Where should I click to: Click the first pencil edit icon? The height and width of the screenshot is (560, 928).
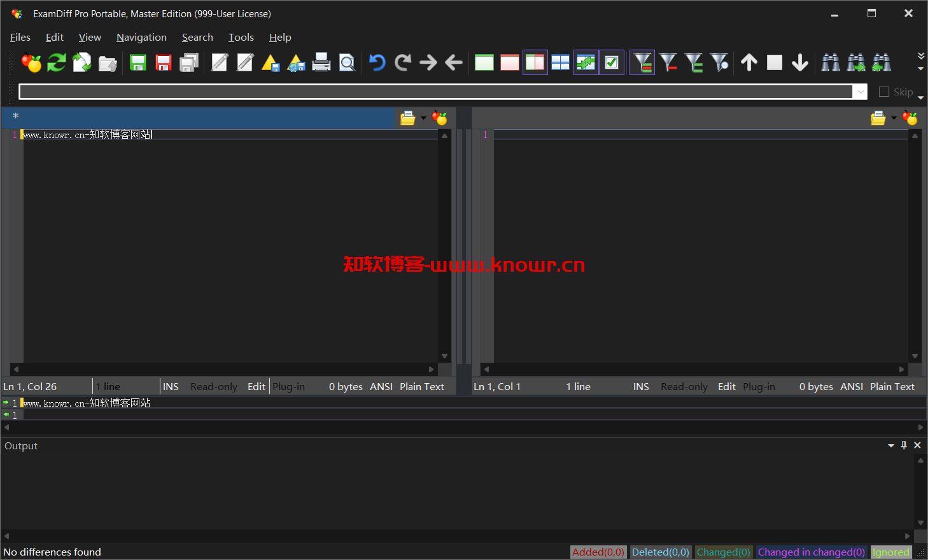[220, 62]
